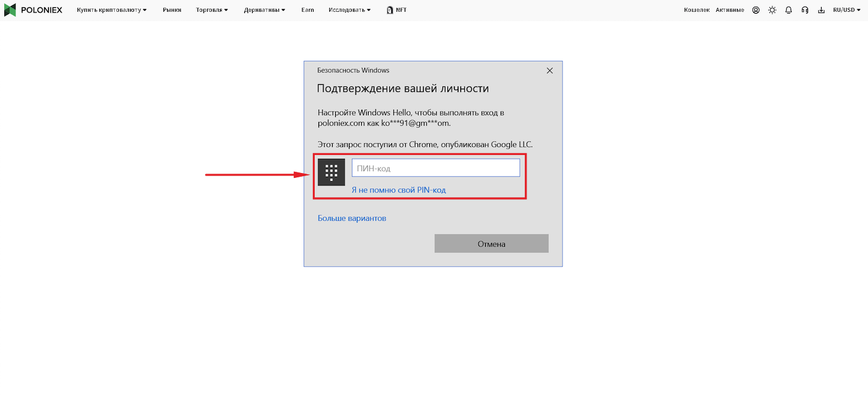
Task: Expand the Торговля dropdown menu
Action: [x=212, y=10]
